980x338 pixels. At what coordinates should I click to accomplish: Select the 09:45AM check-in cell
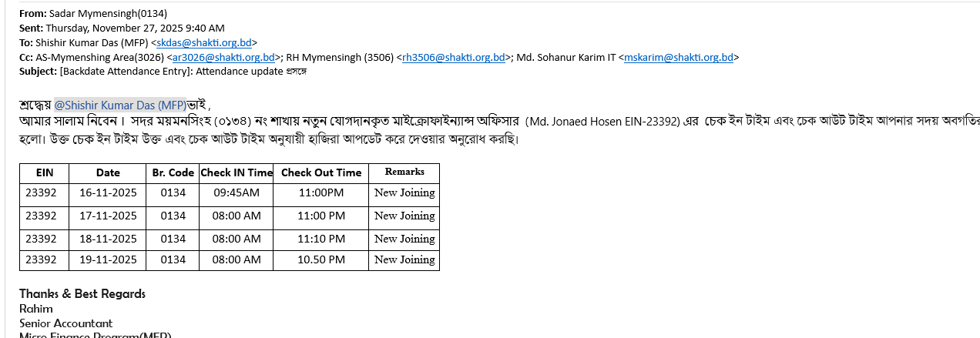click(237, 193)
